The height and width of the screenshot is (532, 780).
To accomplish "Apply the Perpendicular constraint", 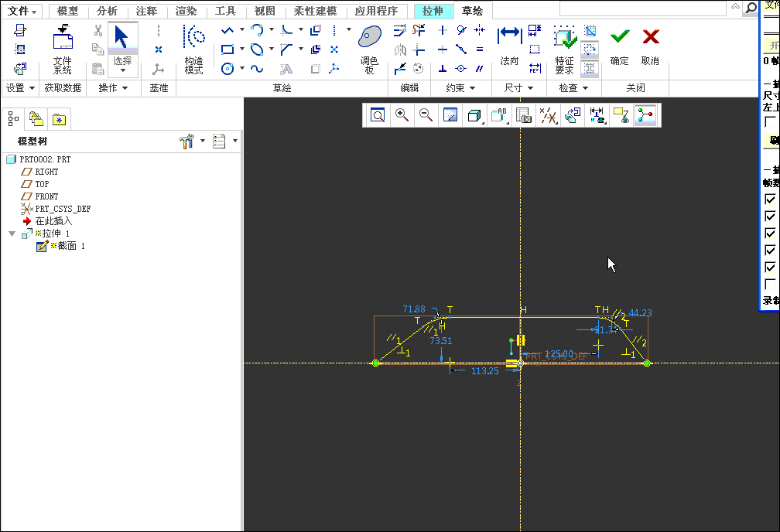I will tap(443, 69).
